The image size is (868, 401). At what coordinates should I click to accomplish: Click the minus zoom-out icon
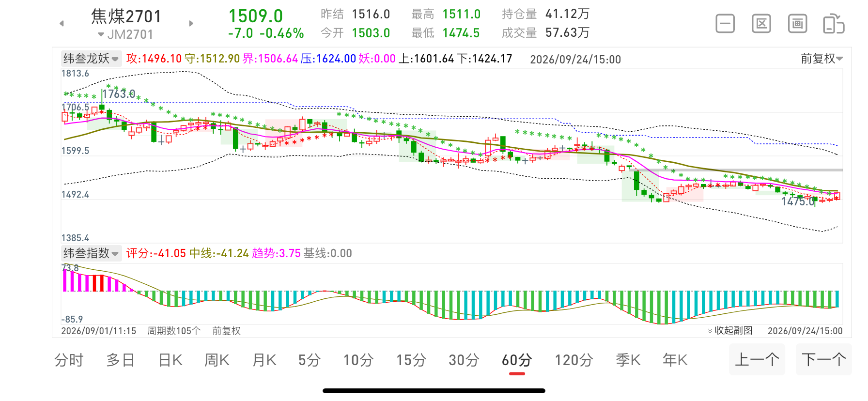pyautogui.click(x=725, y=24)
